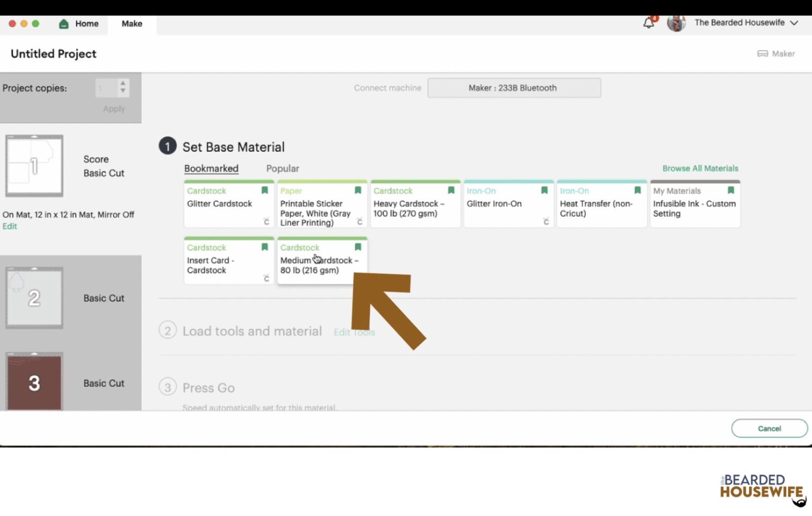Open the Make tab

132,24
